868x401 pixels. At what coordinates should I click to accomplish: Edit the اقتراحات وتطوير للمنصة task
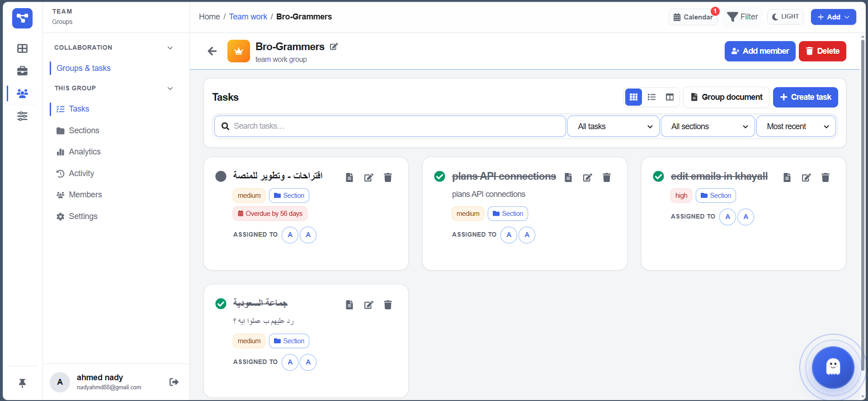[x=368, y=177]
